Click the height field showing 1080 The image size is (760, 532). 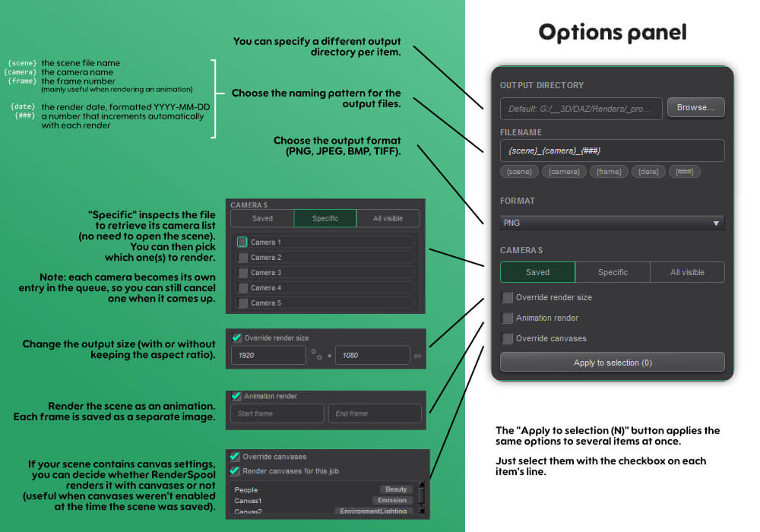pos(372,355)
